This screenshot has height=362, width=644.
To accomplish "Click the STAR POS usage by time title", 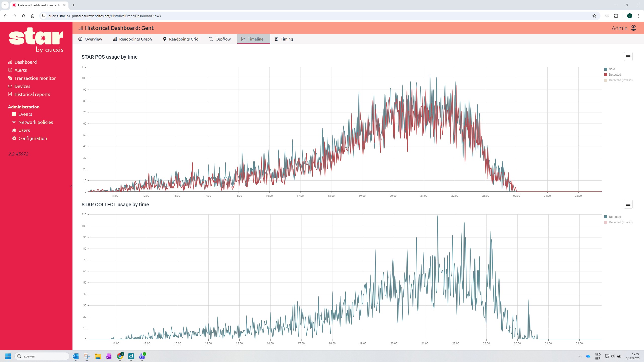I will click(x=109, y=57).
